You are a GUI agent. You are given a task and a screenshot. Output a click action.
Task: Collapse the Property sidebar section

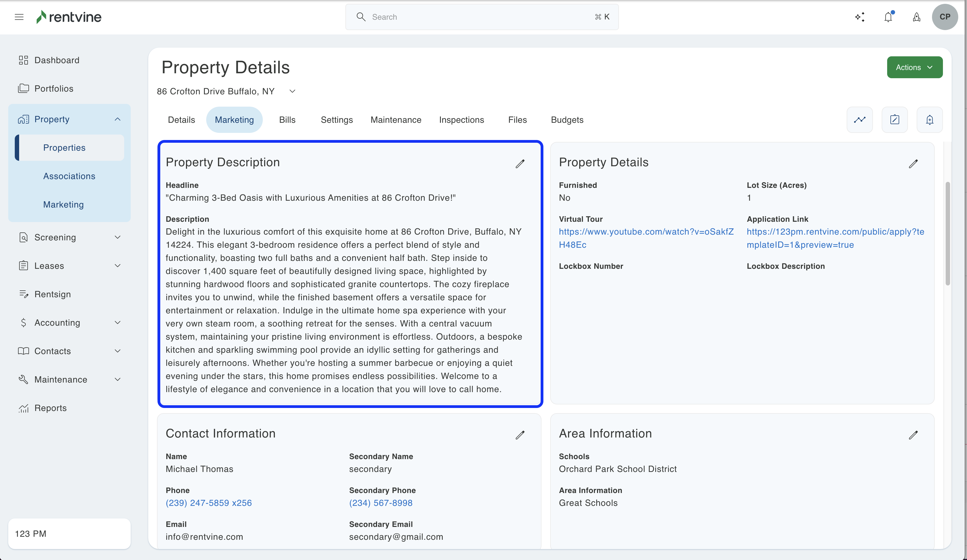click(x=117, y=119)
